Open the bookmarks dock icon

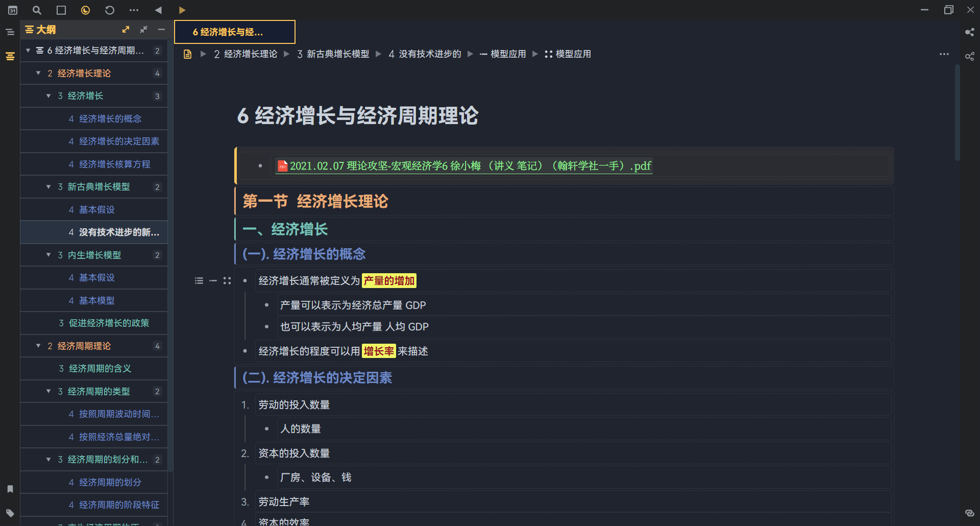coord(10,489)
